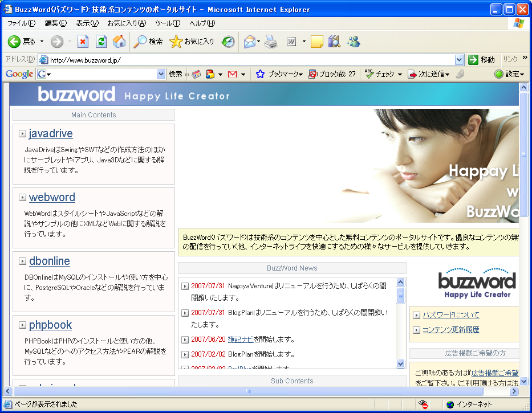Open 簿記ナビ news link

241,339
